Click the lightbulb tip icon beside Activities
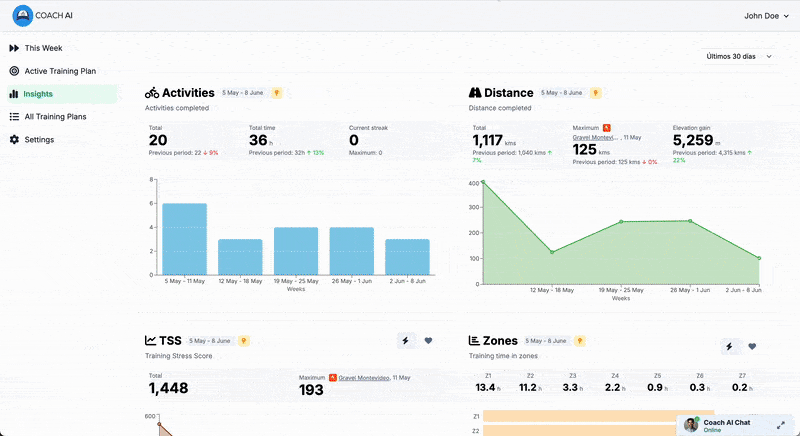The width and height of the screenshot is (800, 436). click(x=276, y=93)
